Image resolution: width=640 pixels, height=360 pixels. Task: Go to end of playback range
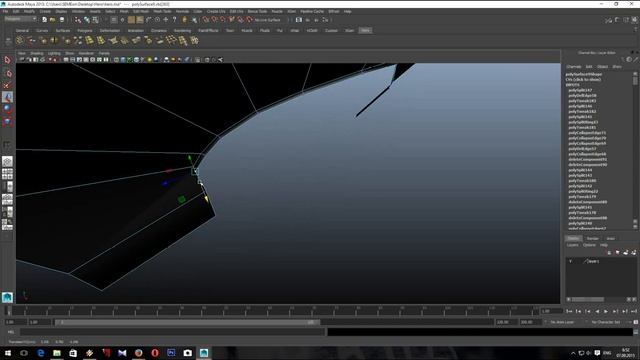click(634, 311)
